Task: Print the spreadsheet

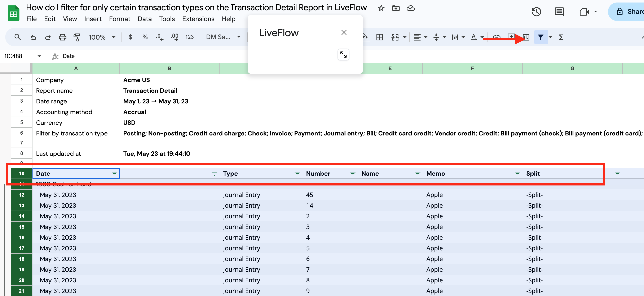Action: [x=62, y=37]
